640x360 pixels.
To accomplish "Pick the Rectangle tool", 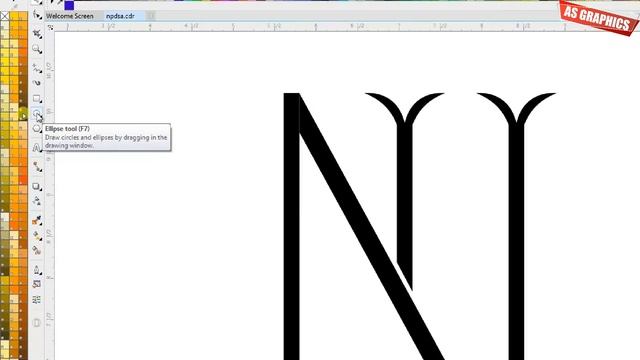I will (x=37, y=99).
